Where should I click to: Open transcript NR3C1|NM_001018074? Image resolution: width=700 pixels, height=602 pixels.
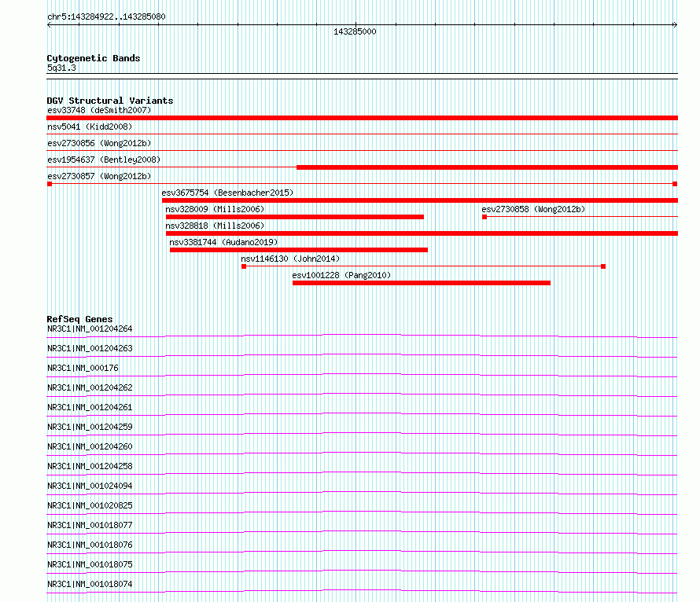pos(90,584)
